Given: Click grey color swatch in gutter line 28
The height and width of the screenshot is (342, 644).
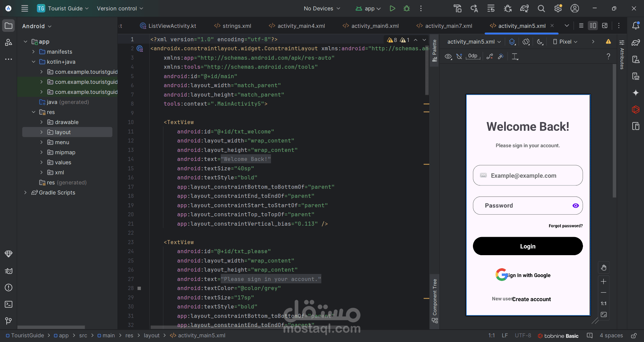Looking at the screenshot, I should tap(139, 288).
